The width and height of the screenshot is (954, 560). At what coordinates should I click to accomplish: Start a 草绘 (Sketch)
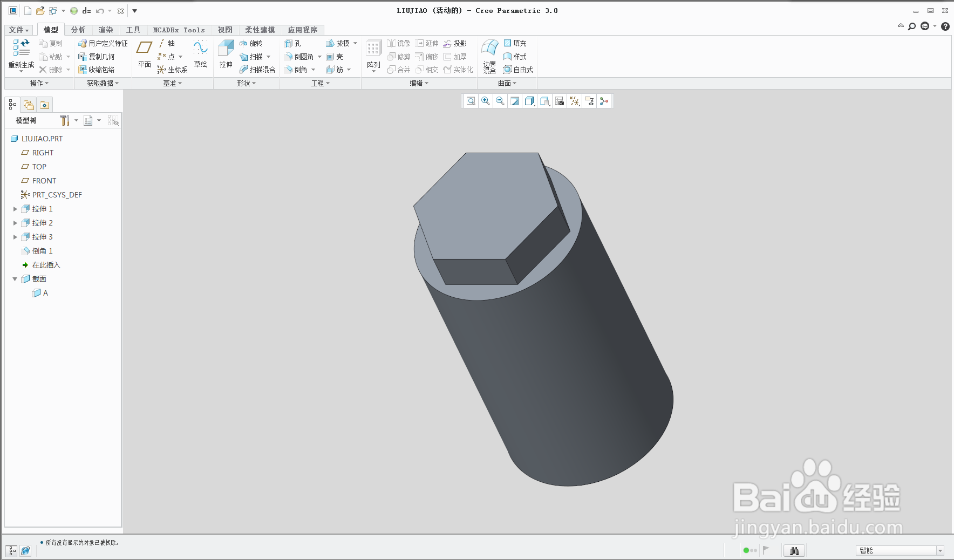tap(200, 54)
